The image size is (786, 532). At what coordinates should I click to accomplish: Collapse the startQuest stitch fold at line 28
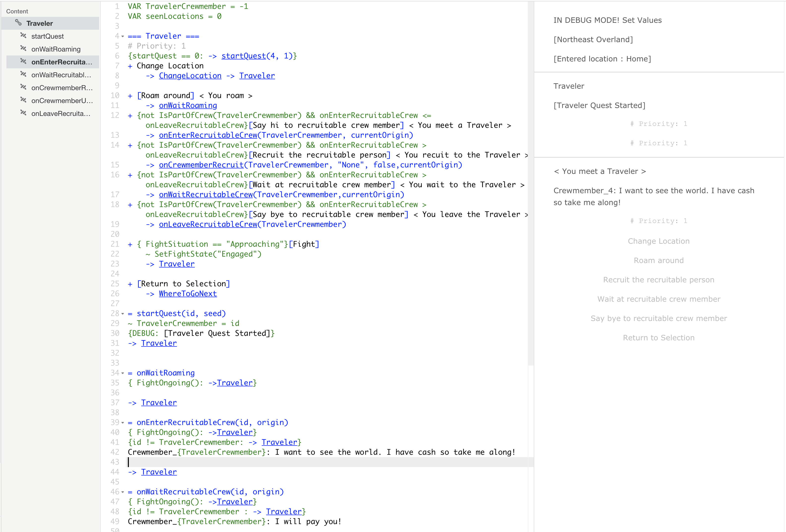pyautogui.click(x=123, y=314)
